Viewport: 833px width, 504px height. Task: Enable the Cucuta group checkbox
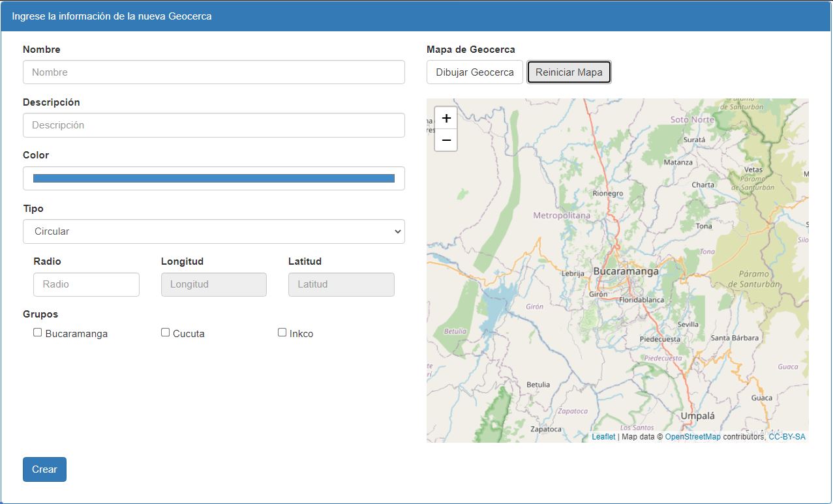(165, 333)
